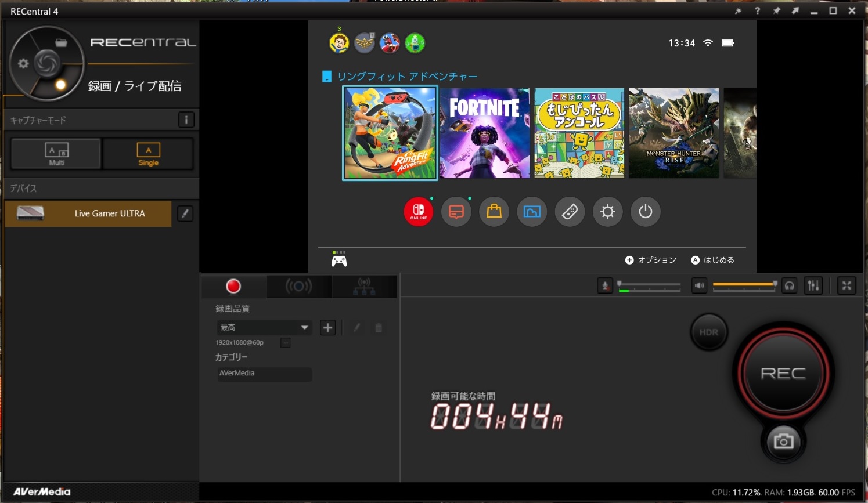The height and width of the screenshot is (503, 868).
Task: Select the Fortnite game tile
Action: point(485,133)
